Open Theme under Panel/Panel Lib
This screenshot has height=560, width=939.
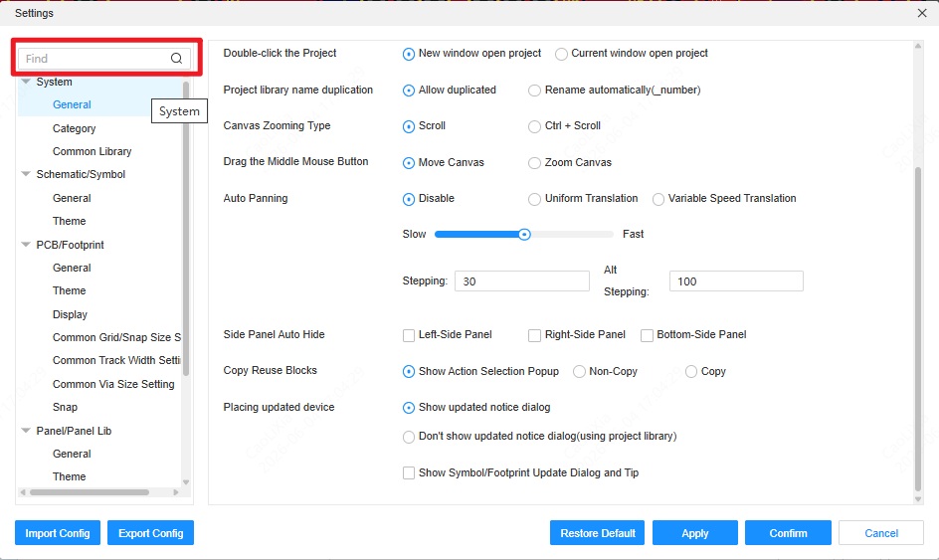69,476
